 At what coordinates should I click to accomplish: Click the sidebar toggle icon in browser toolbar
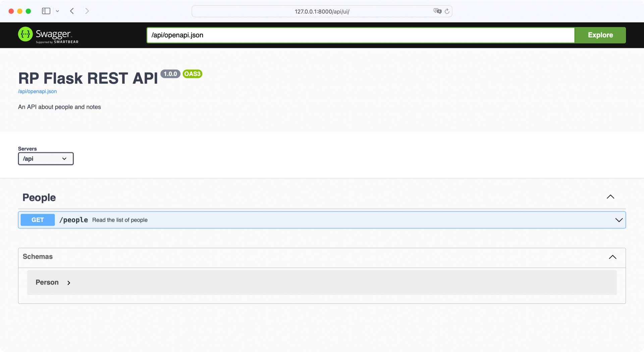coord(46,11)
